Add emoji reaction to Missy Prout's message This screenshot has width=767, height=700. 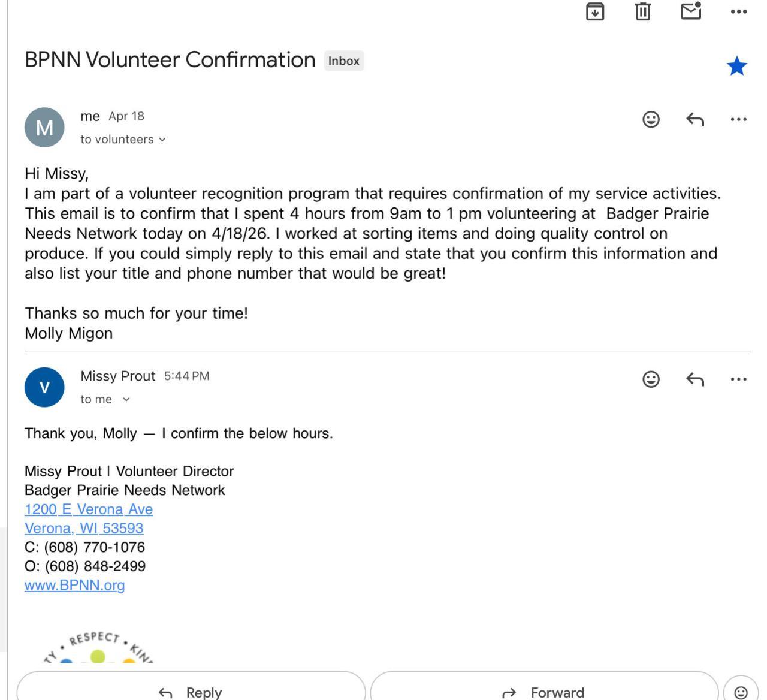tap(651, 379)
